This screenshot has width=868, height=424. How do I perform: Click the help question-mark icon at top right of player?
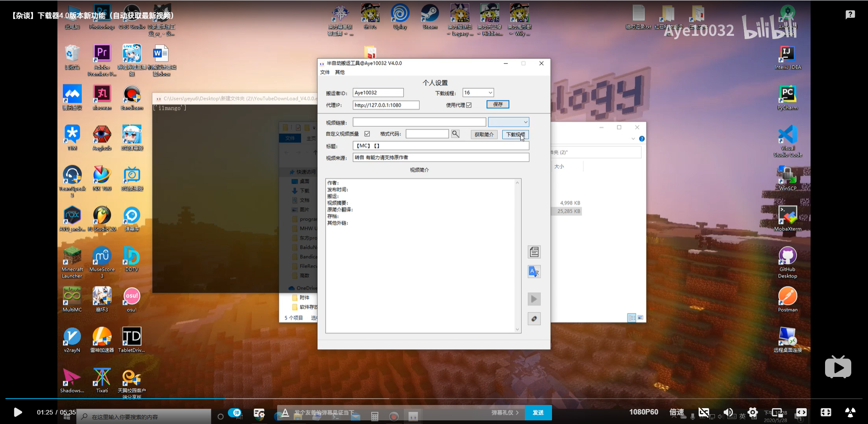tap(850, 15)
